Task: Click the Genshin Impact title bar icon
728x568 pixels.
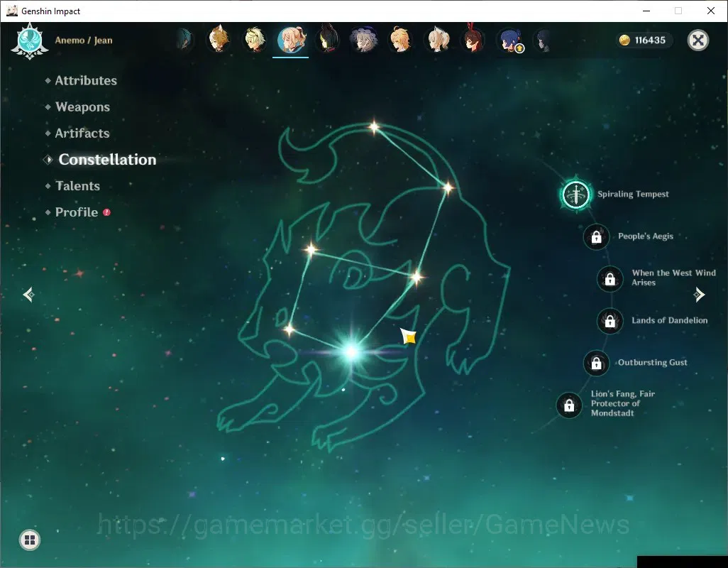Action: (12, 11)
